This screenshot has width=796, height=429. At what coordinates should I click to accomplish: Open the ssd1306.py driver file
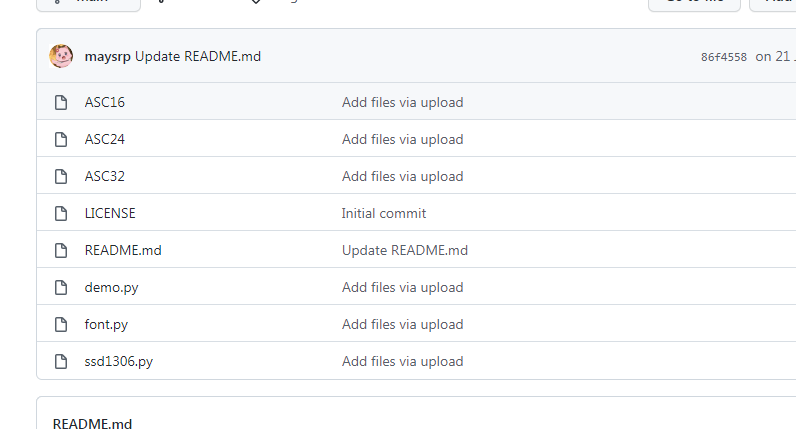(x=119, y=361)
